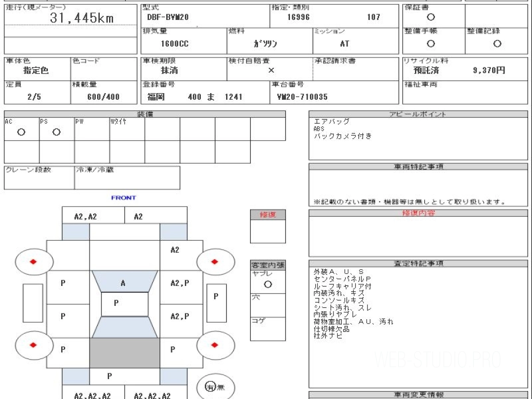Select seating capacity 2/5

pyautogui.click(x=34, y=97)
